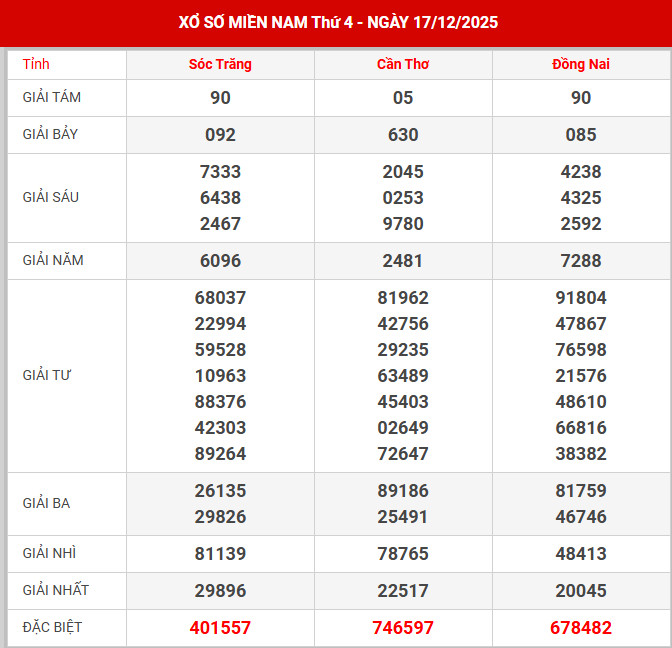Click the Tỉnh header cell
Image resolution: width=672 pixels, height=648 pixels.
[36, 64]
